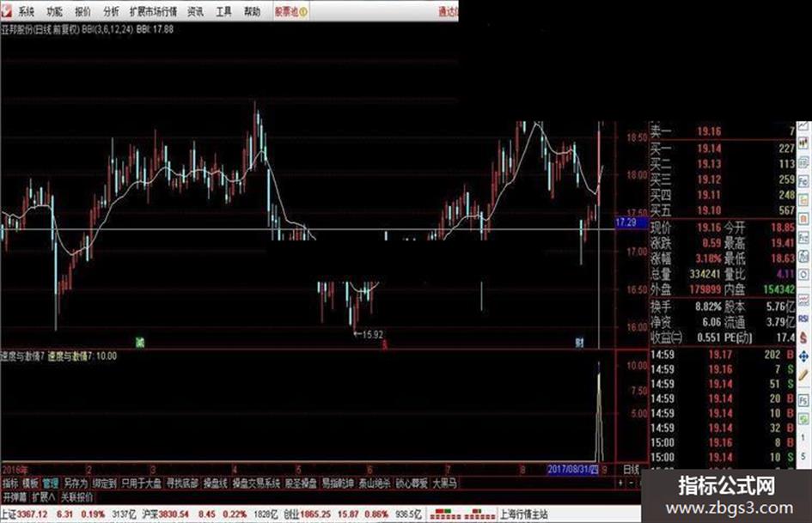Image resolution: width=812 pixels, height=523 pixels.
Task: Choose the 只用于大盘 indicator
Action: [x=142, y=483]
